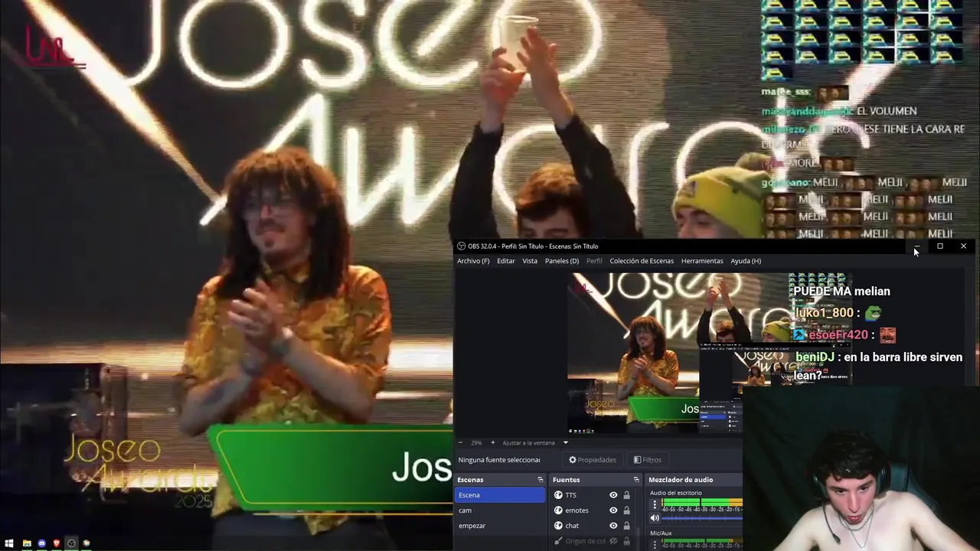Click the OBS logo in title bar

click(x=461, y=246)
